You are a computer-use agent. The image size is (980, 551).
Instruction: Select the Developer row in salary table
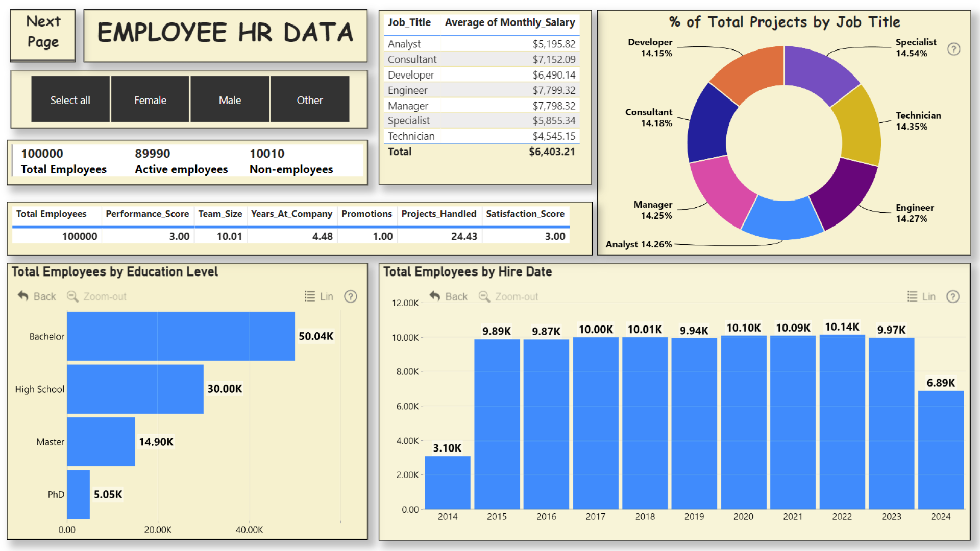click(482, 74)
